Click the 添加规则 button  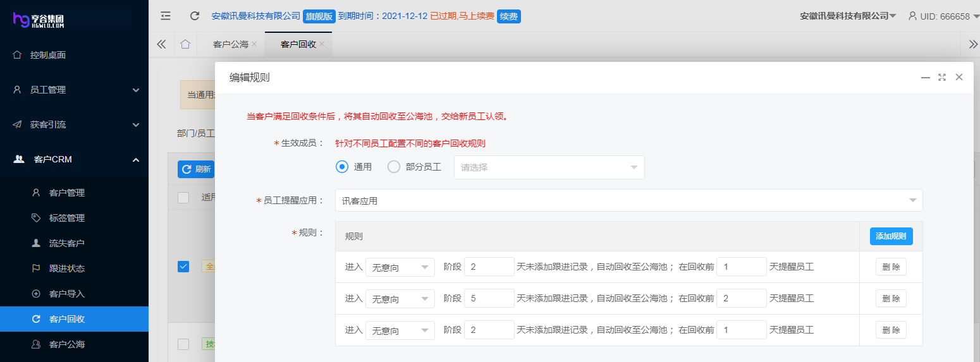pyautogui.click(x=891, y=236)
